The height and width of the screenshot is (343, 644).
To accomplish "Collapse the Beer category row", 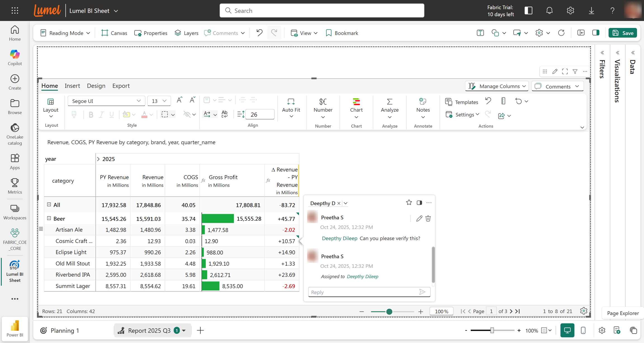I will (x=49, y=218).
